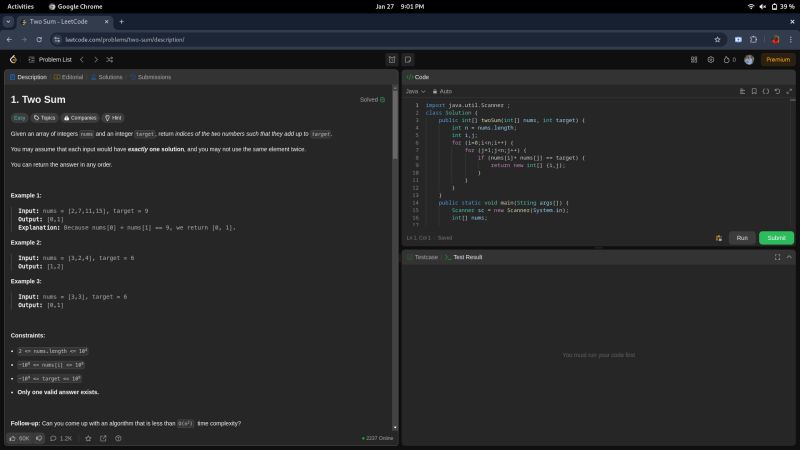The image size is (800, 450).
Task: Click the 2227 Online indicator
Action: (378, 438)
